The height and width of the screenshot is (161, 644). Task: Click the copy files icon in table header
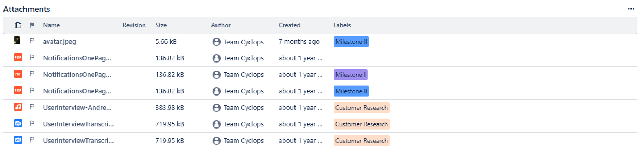18,25
